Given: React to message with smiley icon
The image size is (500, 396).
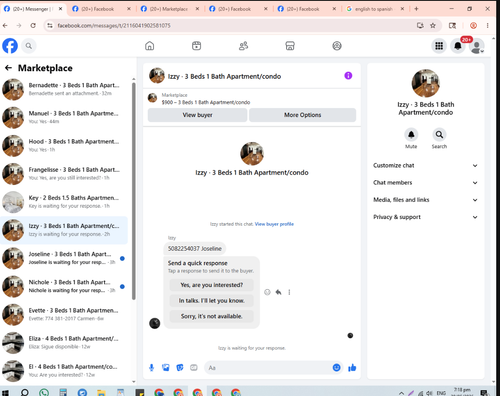Looking at the screenshot, I should coord(267,292).
